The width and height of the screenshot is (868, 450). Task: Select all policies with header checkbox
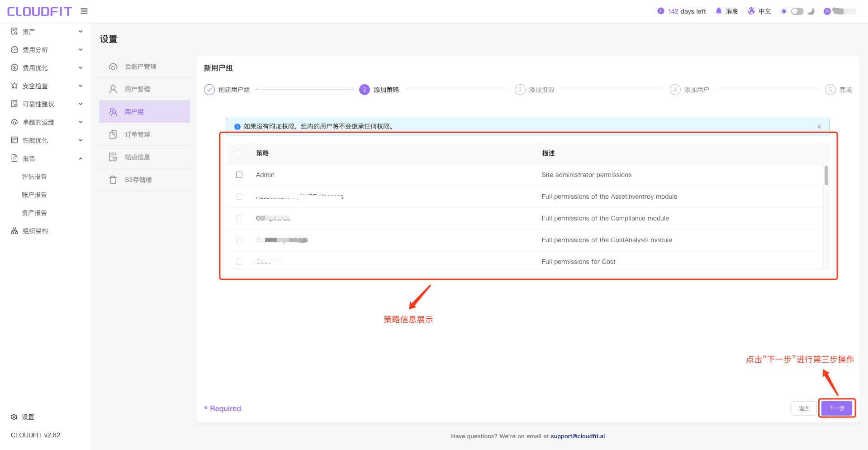(x=239, y=153)
